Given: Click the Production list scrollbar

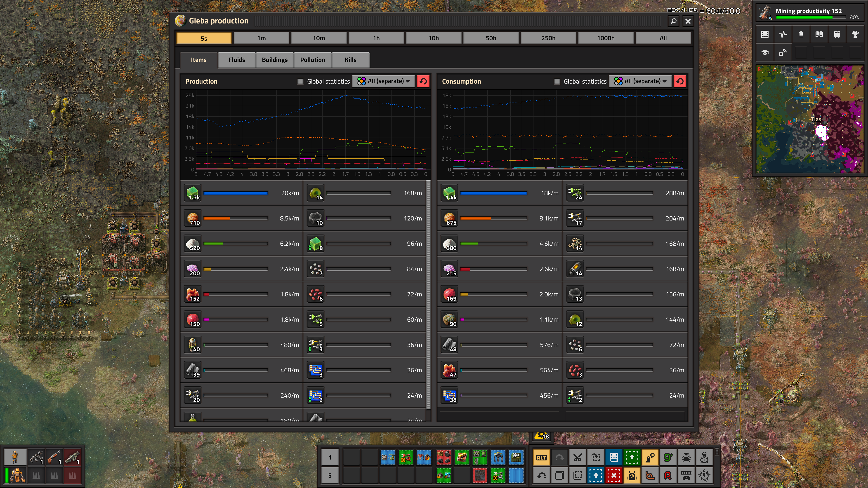Looking at the screenshot, I should (x=429, y=295).
